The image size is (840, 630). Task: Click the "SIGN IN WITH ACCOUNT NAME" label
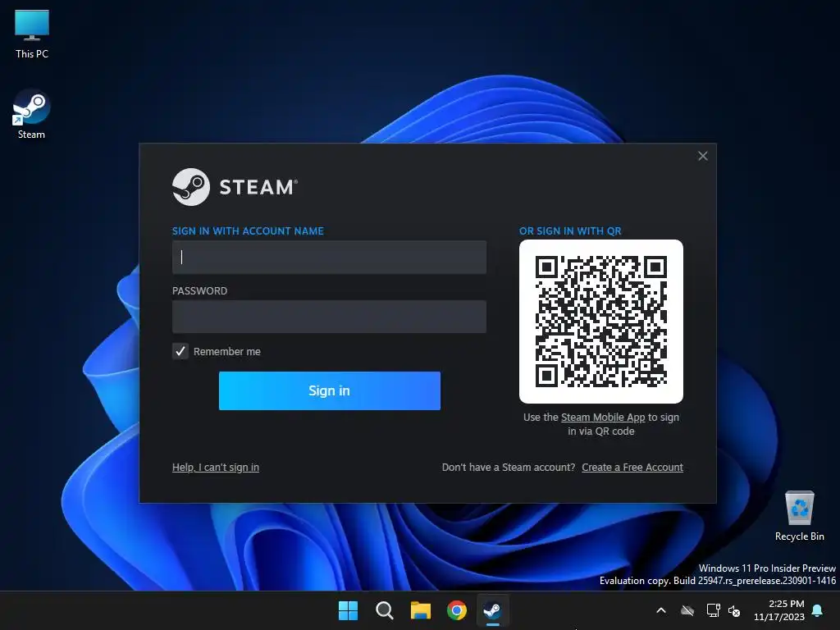(248, 231)
